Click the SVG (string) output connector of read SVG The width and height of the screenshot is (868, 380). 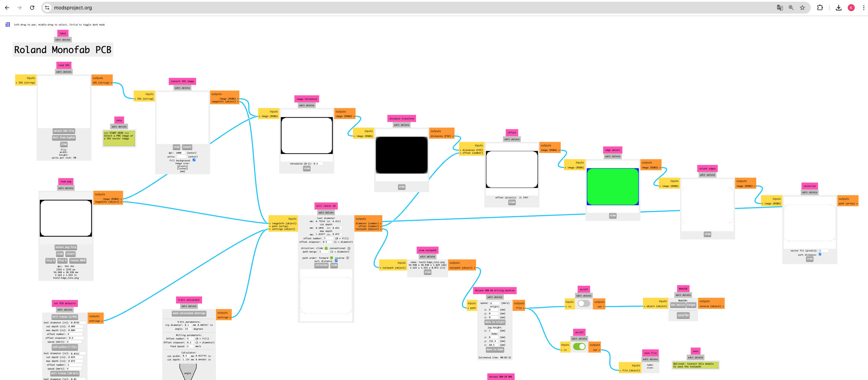click(102, 83)
